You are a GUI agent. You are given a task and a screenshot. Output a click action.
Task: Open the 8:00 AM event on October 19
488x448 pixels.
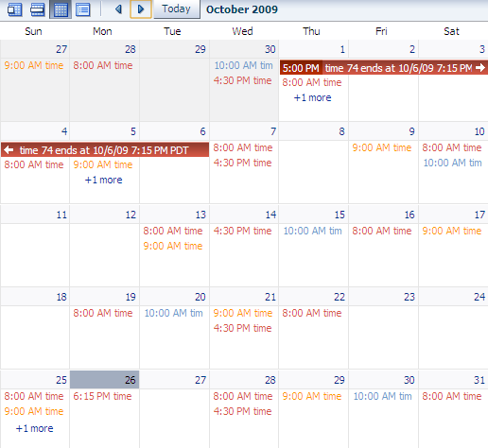pyautogui.click(x=103, y=313)
